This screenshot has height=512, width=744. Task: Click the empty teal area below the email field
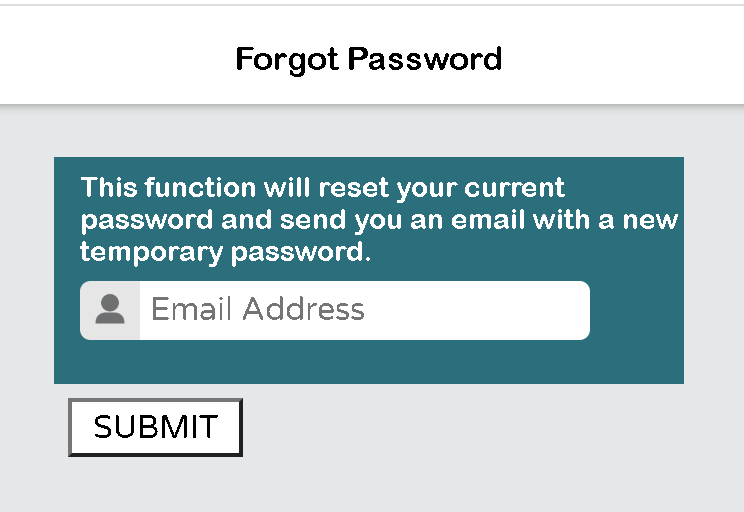369,362
